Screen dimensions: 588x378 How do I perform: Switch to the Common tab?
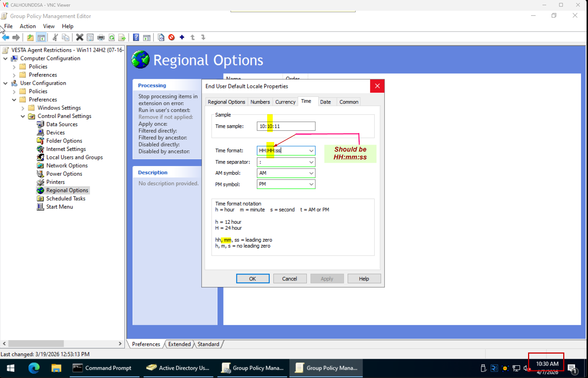coord(349,102)
